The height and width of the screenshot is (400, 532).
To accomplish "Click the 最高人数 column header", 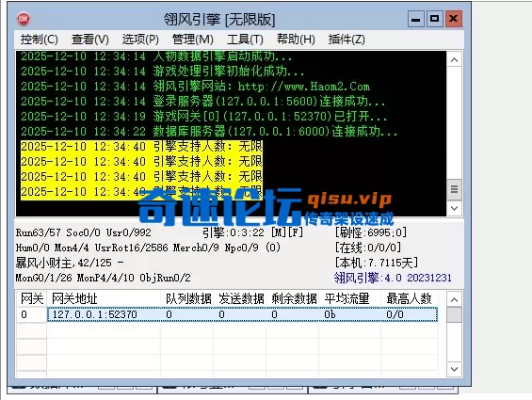I will point(410,299).
